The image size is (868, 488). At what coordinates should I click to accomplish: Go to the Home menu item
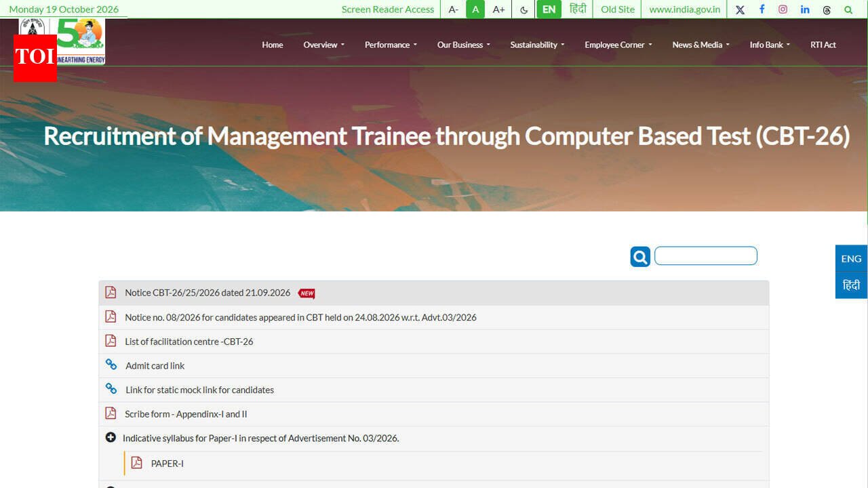pos(273,45)
